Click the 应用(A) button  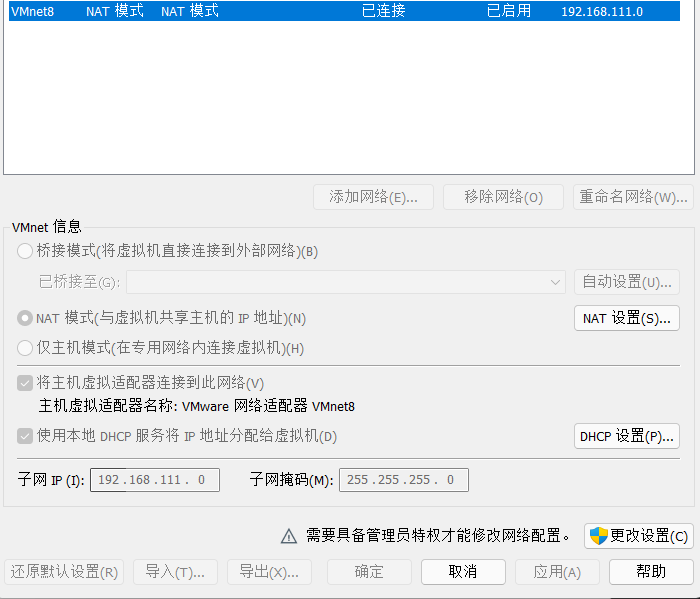tap(557, 572)
